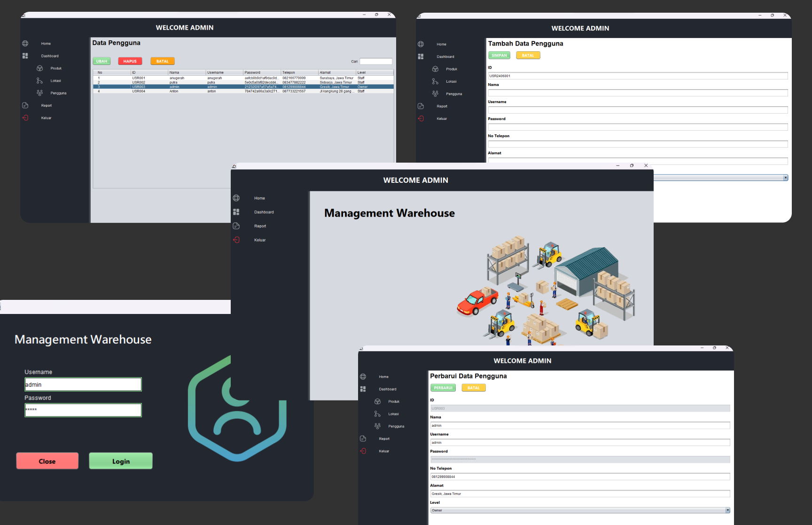This screenshot has width=812, height=525.
Task: Focus the Cari search box
Action: pyautogui.click(x=376, y=61)
